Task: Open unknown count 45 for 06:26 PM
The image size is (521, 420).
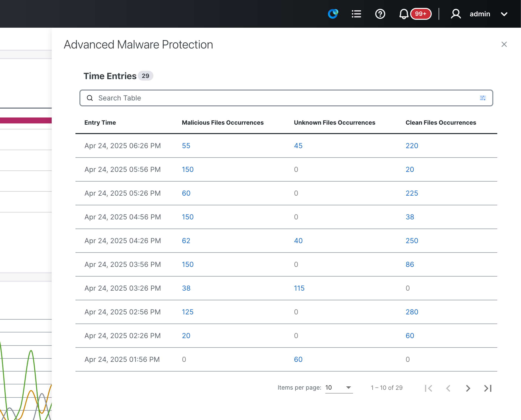Action: point(298,146)
